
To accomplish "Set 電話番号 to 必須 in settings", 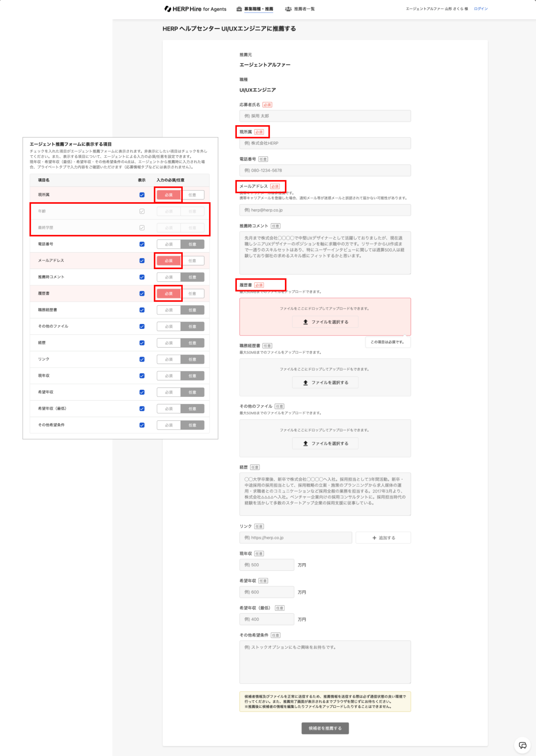I will pyautogui.click(x=169, y=244).
